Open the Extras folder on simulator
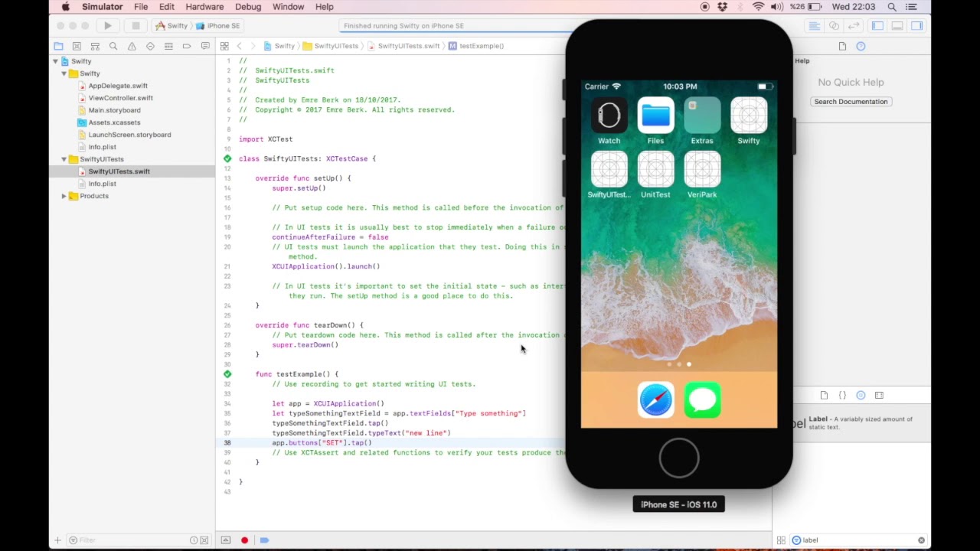The image size is (980, 551). coord(702,116)
